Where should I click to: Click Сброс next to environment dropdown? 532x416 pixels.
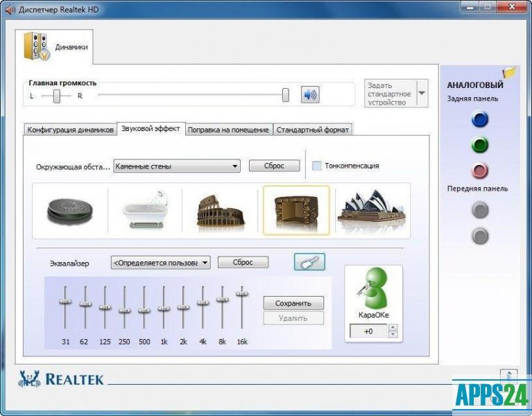pyautogui.click(x=274, y=166)
